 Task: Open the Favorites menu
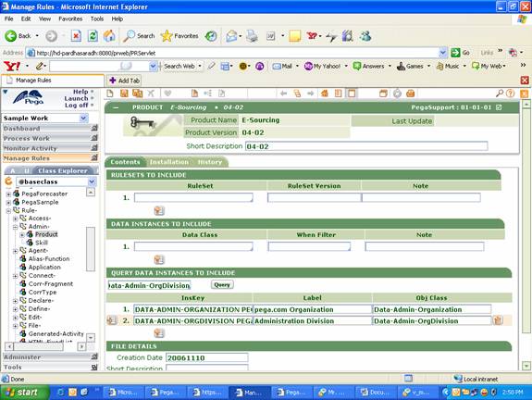[70, 19]
